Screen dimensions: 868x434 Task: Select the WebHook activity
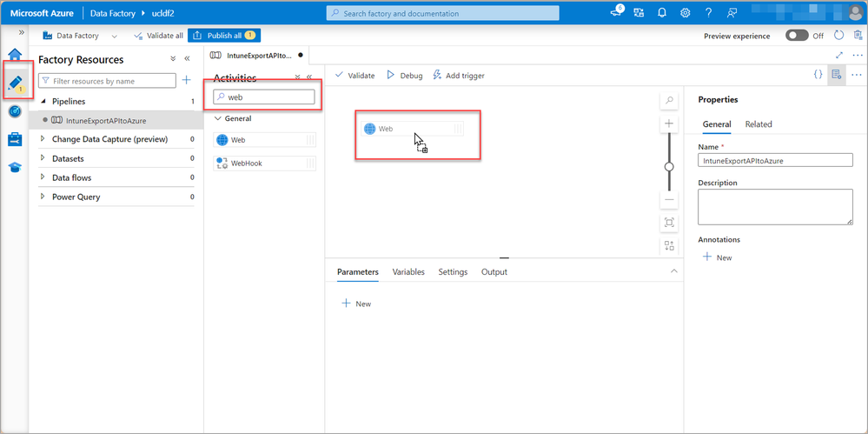point(265,164)
